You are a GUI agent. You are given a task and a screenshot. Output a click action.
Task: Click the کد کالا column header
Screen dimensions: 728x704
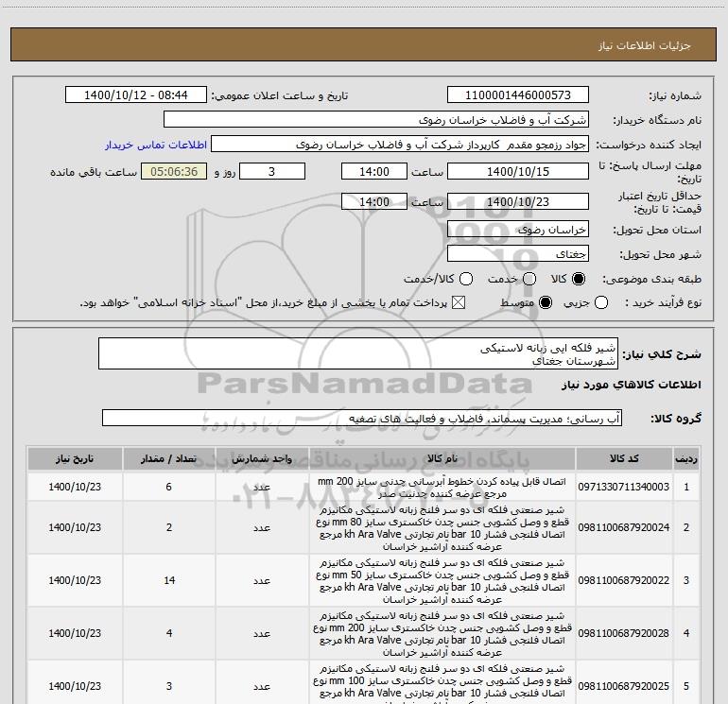624,459
